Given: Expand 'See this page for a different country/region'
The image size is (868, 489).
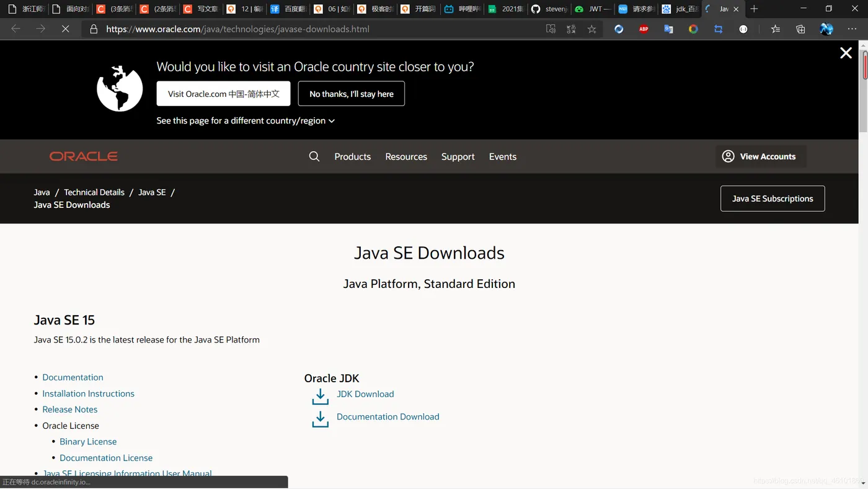Looking at the screenshot, I should [246, 120].
